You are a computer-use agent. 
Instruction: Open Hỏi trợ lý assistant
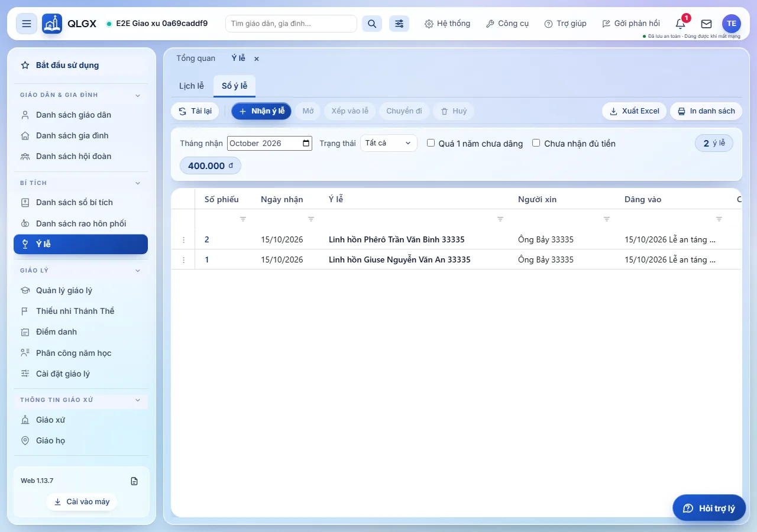coord(709,508)
